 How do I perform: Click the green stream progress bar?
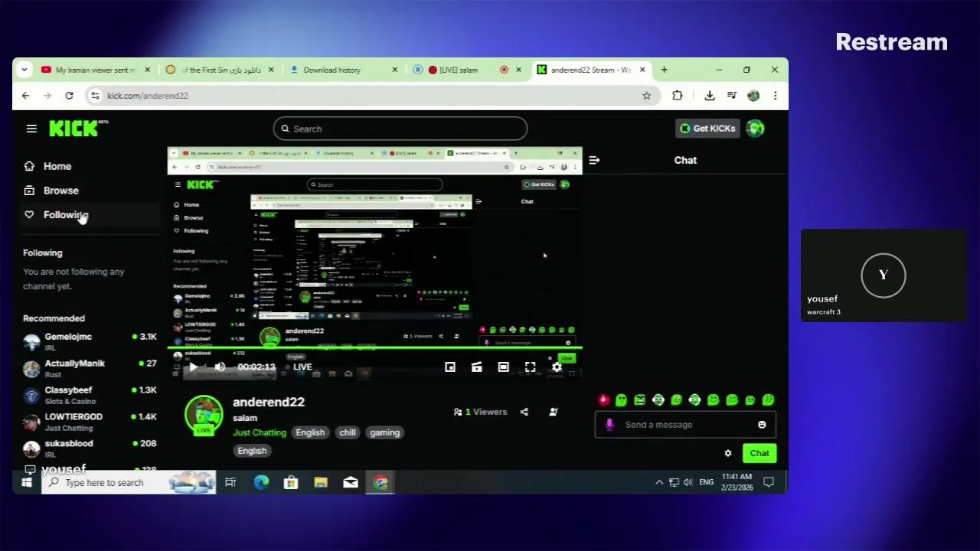[375, 348]
